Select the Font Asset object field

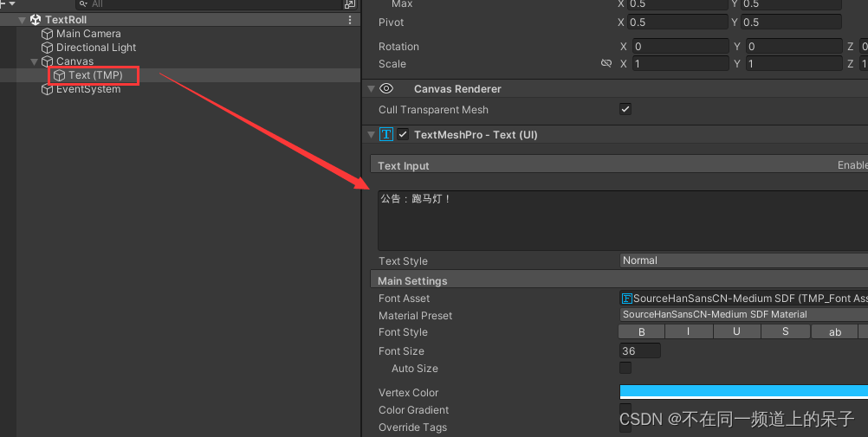click(743, 299)
